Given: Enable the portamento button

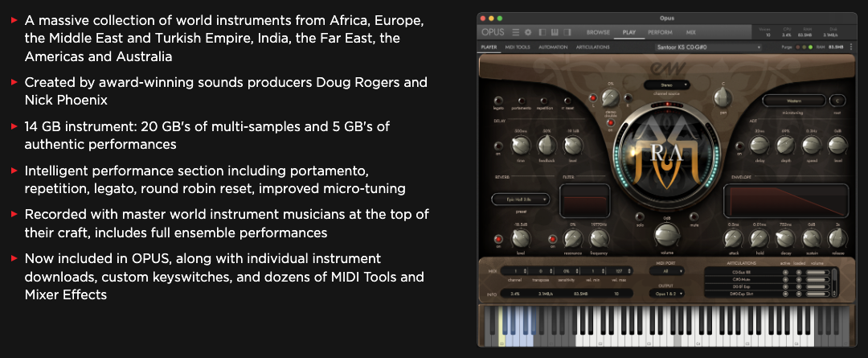Looking at the screenshot, I should pyautogui.click(x=521, y=101).
